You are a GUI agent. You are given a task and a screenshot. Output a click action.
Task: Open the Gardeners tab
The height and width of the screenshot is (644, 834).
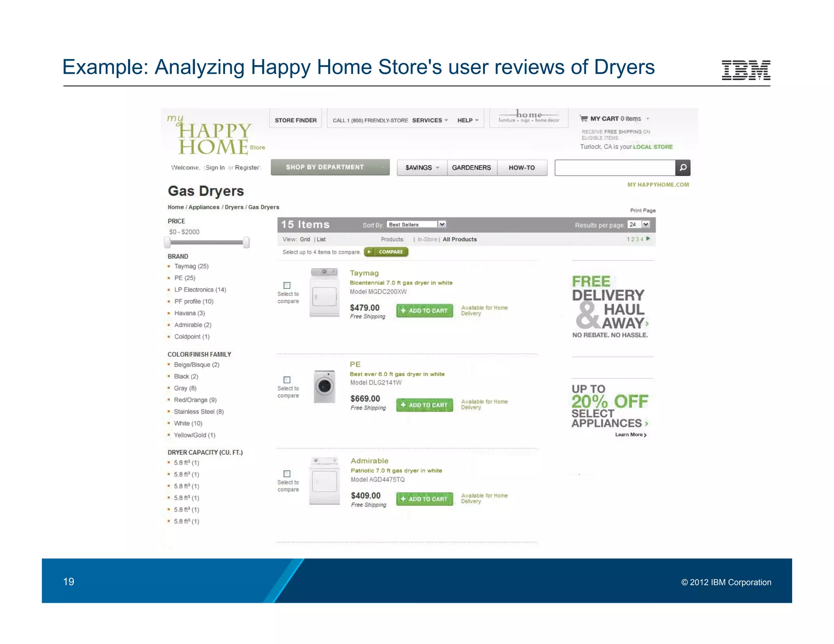tap(472, 168)
